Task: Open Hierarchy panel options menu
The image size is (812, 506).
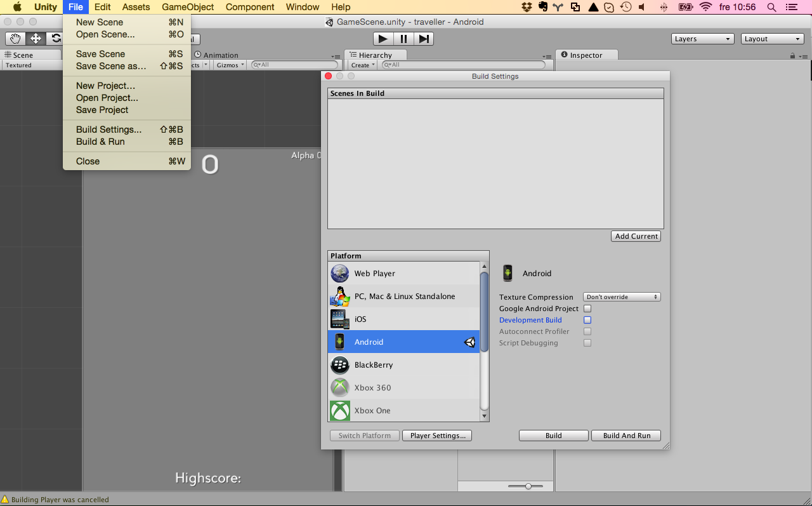Action: pyautogui.click(x=546, y=56)
